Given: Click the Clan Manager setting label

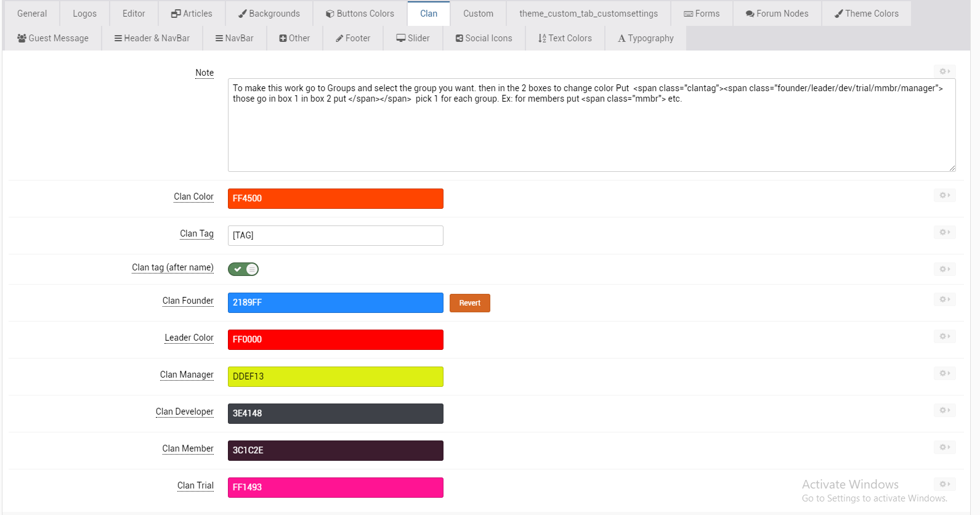Looking at the screenshot, I should [187, 375].
